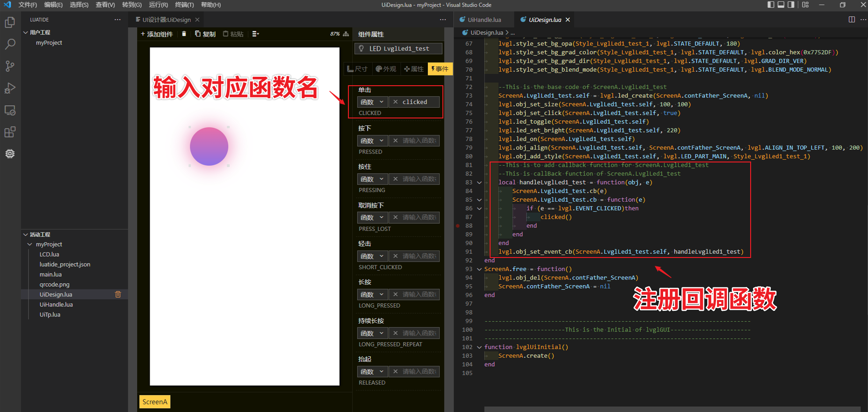868x412 pixels.
Task: Click the hierarchy icon beside 87% zoom
Action: (x=346, y=34)
